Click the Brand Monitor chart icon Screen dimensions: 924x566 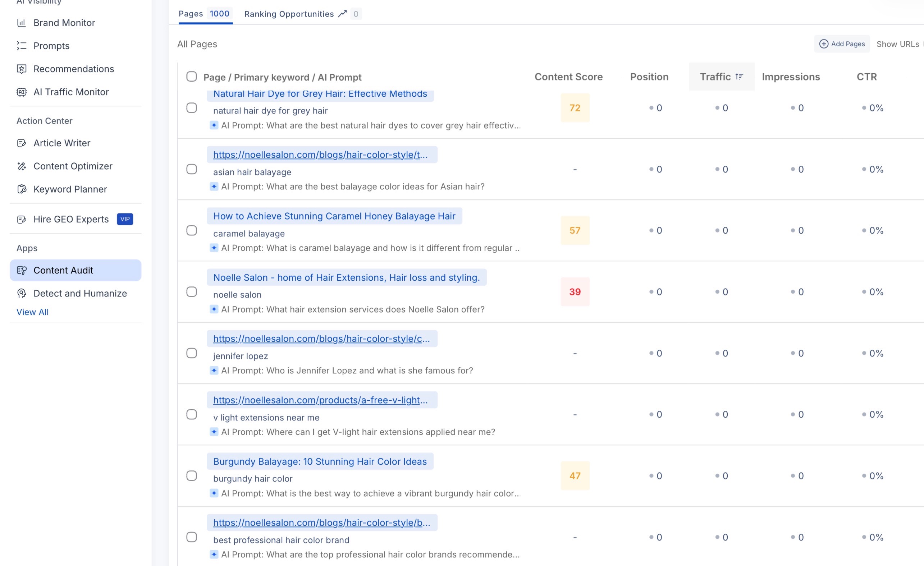22,23
